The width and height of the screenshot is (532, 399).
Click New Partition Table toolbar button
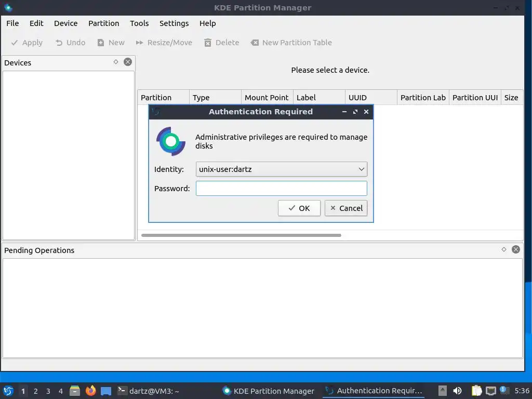click(291, 43)
